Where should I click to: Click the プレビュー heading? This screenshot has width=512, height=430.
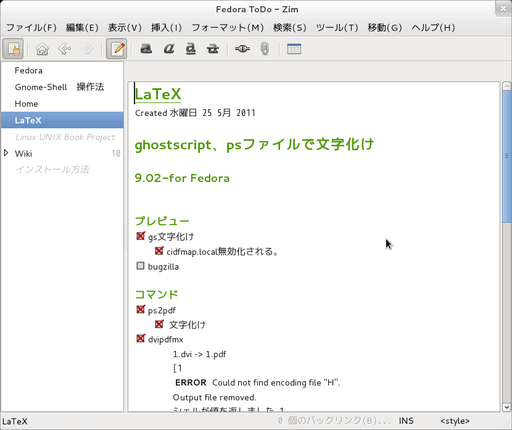tap(162, 221)
